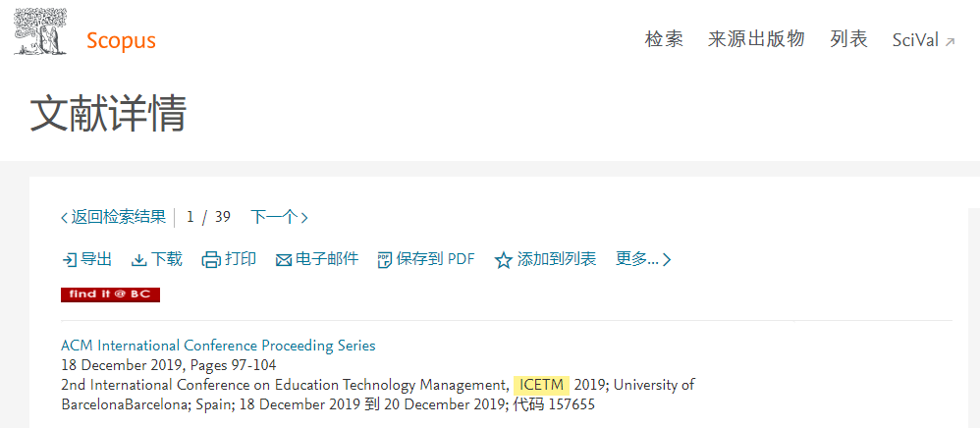Click the red find it @ BC button

click(111, 294)
